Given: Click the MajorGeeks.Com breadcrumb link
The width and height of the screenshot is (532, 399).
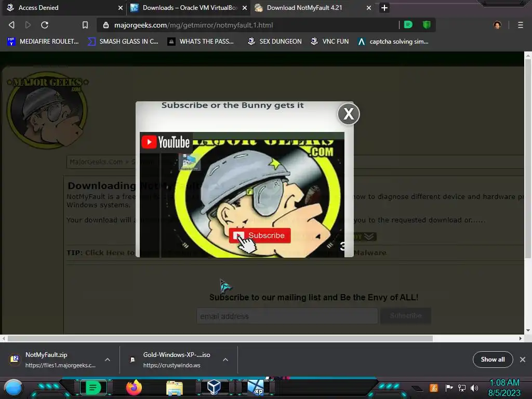Looking at the screenshot, I should pyautogui.click(x=96, y=162).
